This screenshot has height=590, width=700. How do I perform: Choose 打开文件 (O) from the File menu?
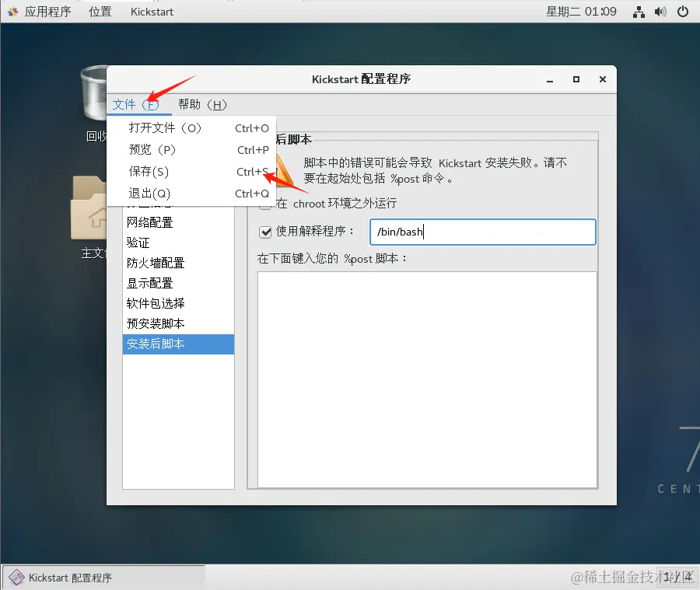click(191, 128)
